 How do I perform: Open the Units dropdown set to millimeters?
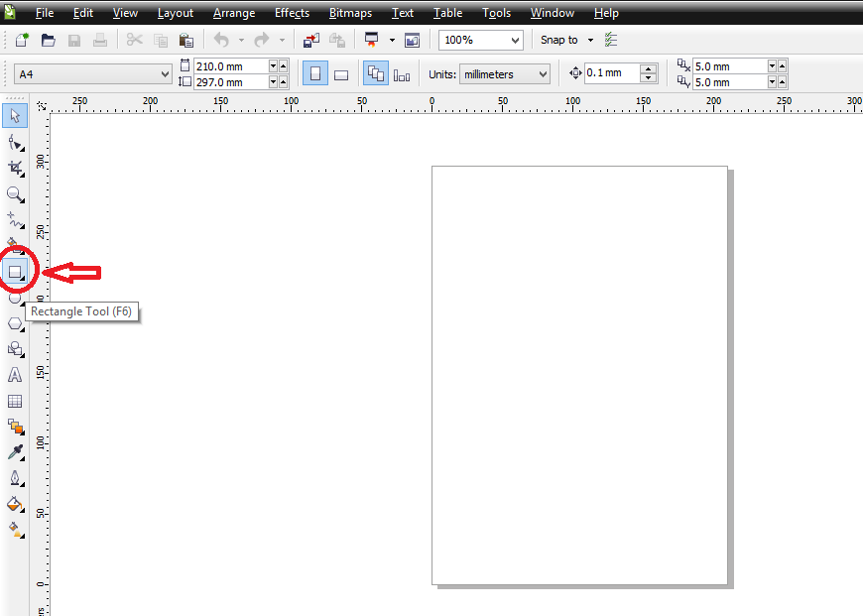[x=504, y=73]
